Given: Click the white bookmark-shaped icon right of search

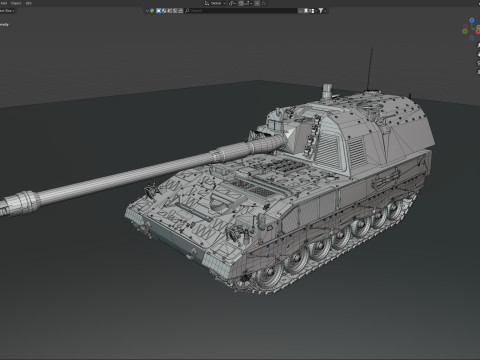Looking at the screenshot, I should (x=306, y=11).
